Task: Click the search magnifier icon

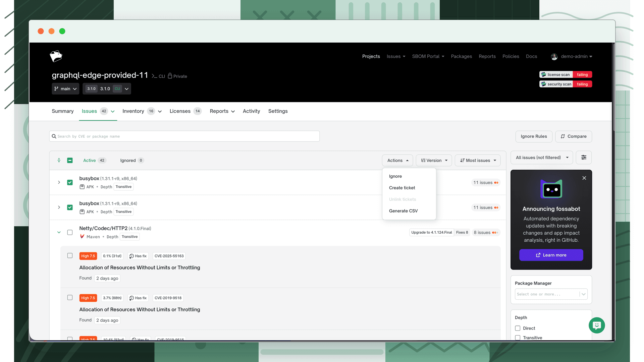Action: 54,136
